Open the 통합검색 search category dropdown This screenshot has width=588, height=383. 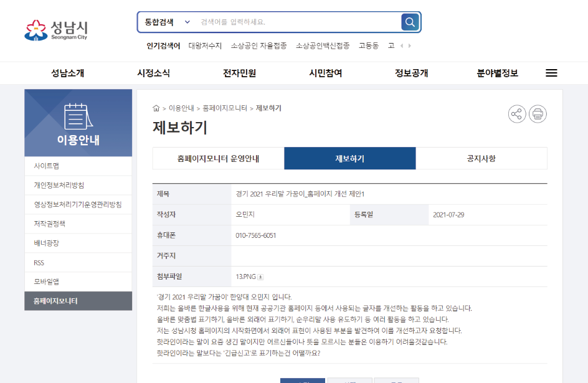pos(167,22)
